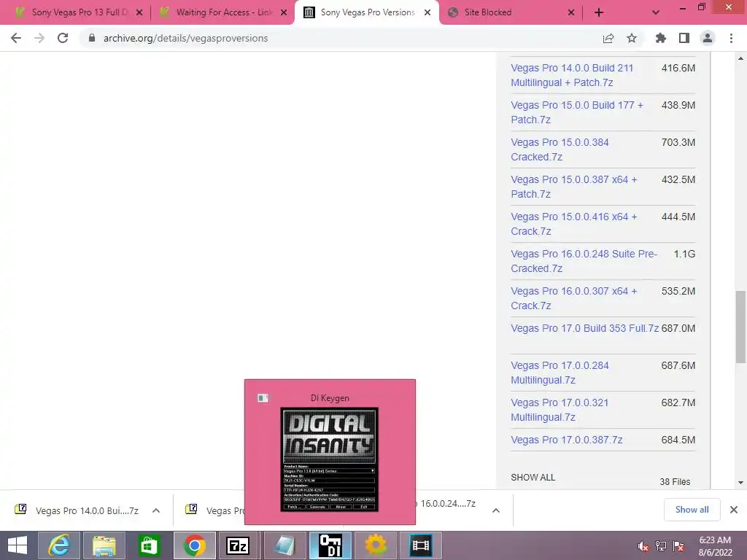Go back to the previous page

click(16, 38)
